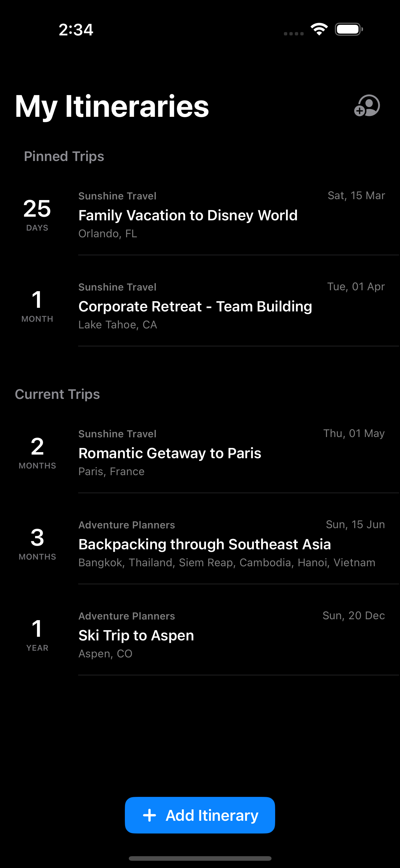
Task: Tap the Thu, 01 May date label
Action: [354, 433]
